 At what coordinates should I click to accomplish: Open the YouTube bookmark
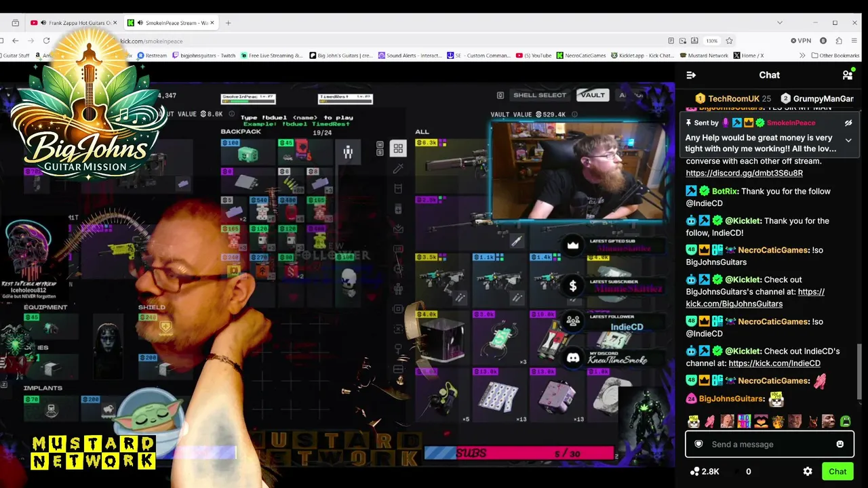[534, 56]
